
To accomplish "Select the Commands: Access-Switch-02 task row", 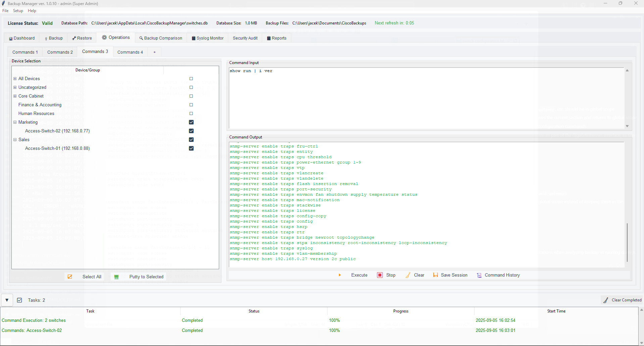I will [x=319, y=331].
